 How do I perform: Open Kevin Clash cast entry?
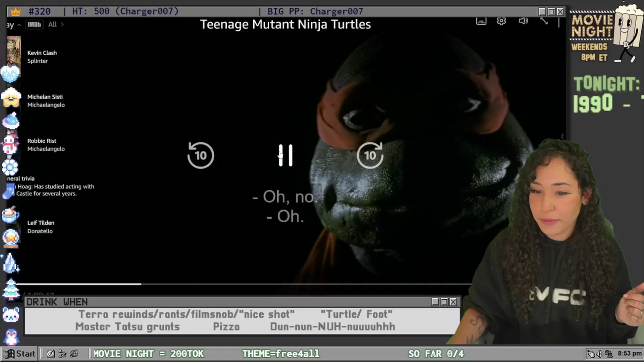click(42, 57)
